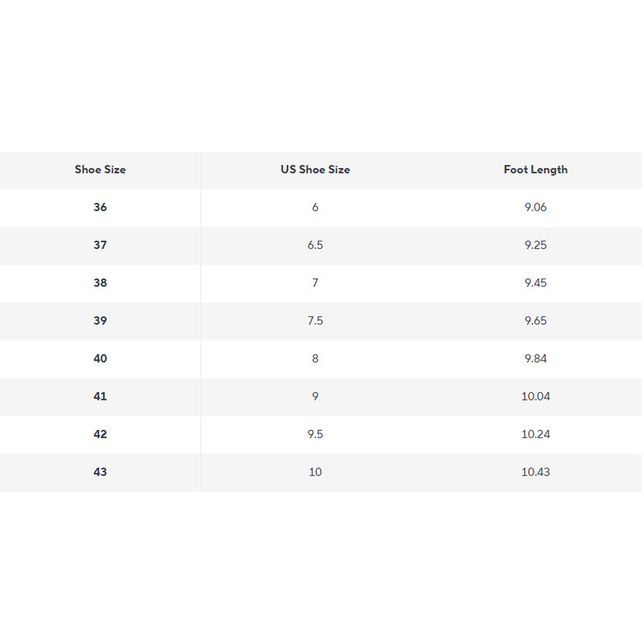Click the Foot Length column header
This screenshot has height=644, width=644.
tap(535, 170)
